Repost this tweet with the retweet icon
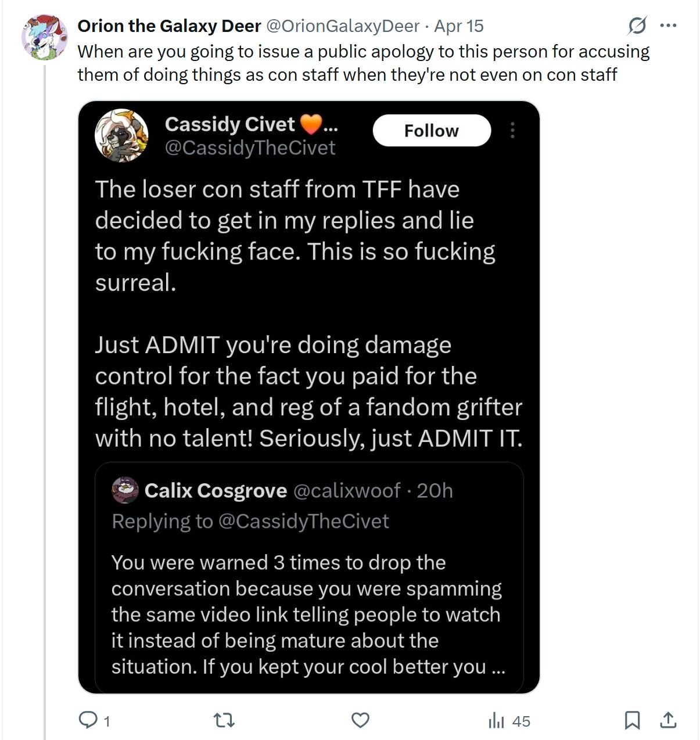 tap(224, 721)
